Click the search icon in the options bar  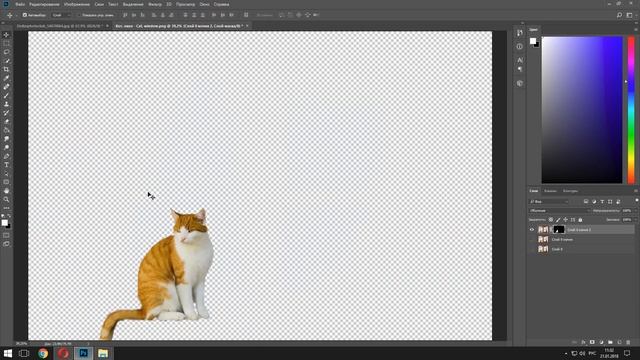tap(619, 15)
